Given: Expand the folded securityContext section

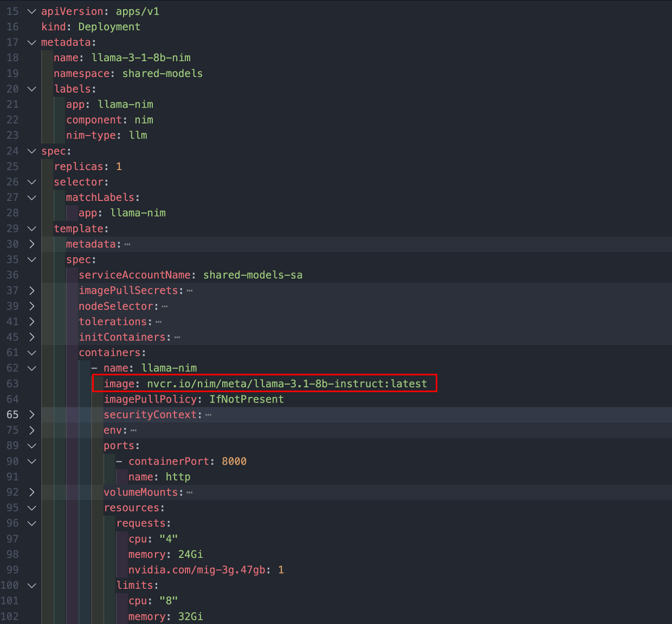Looking at the screenshot, I should coord(32,415).
